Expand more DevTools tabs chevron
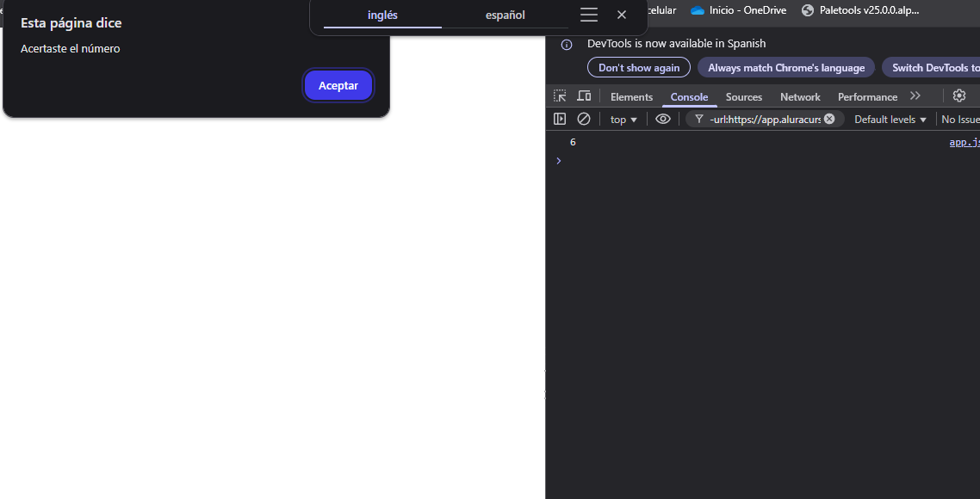The height and width of the screenshot is (499, 980). click(x=915, y=96)
